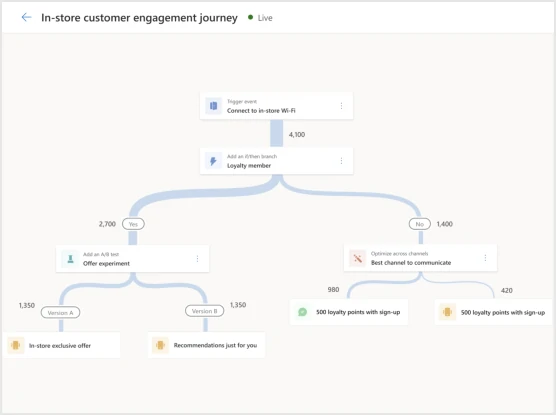
Task: Click the journey title text
Action: 139,18
